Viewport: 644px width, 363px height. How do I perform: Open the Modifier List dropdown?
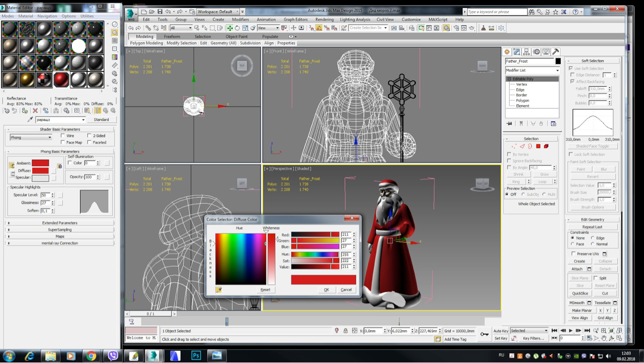click(532, 70)
